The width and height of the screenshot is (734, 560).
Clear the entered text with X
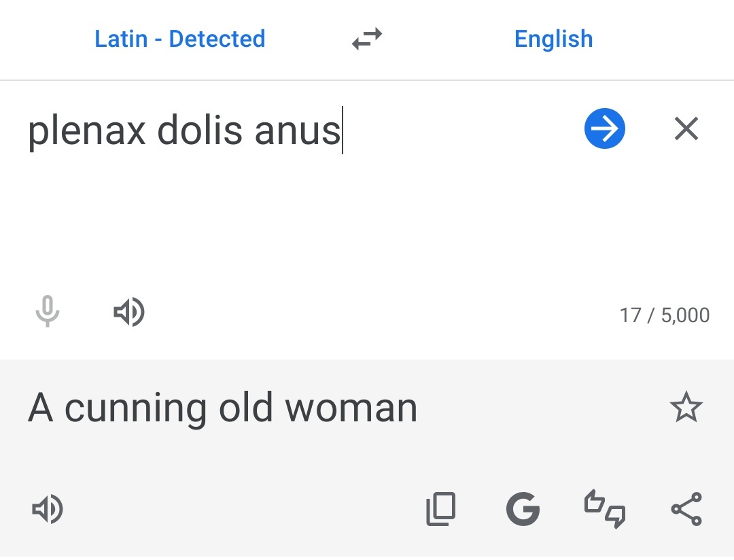(686, 128)
